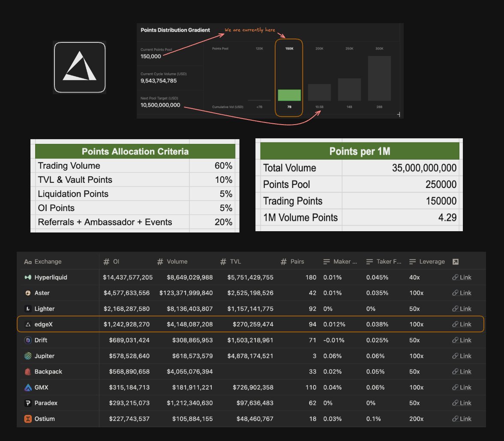Image resolution: width=504 pixels, height=441 pixels.
Task: Click the GMX exchange icon
Action: tap(28, 387)
